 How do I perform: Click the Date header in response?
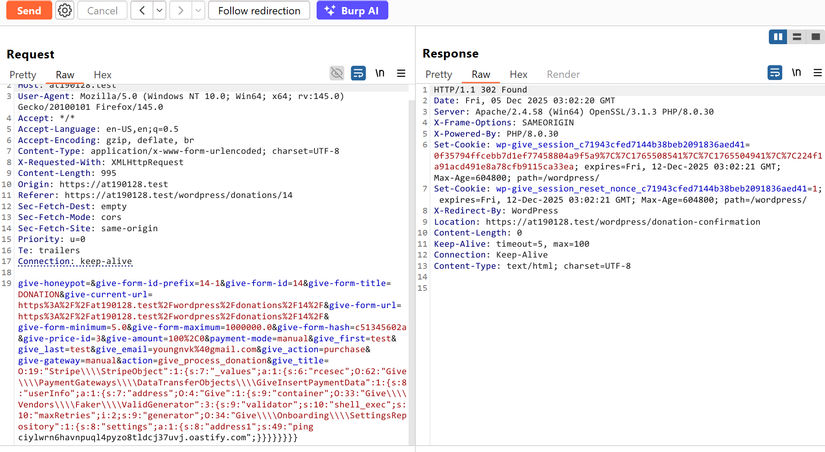[x=524, y=101]
